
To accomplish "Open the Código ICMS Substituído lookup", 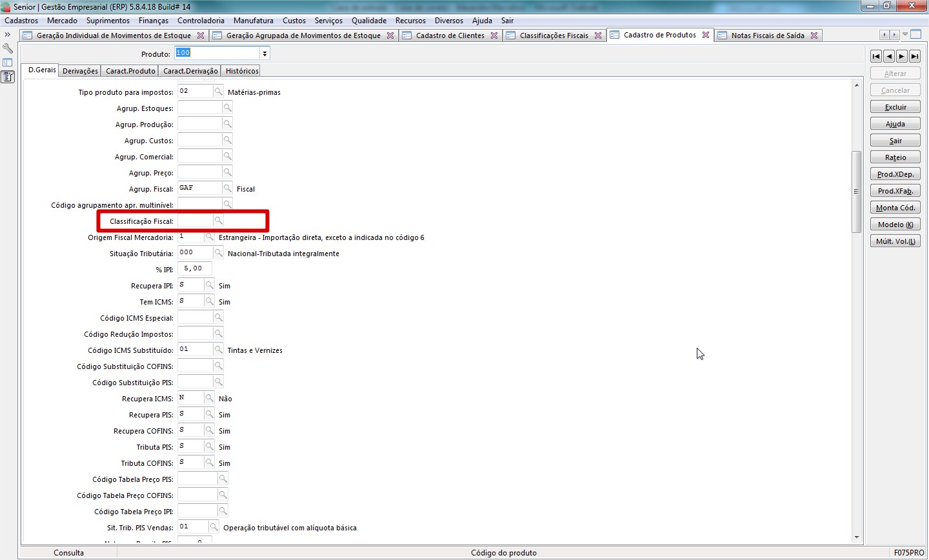I will pyautogui.click(x=219, y=350).
